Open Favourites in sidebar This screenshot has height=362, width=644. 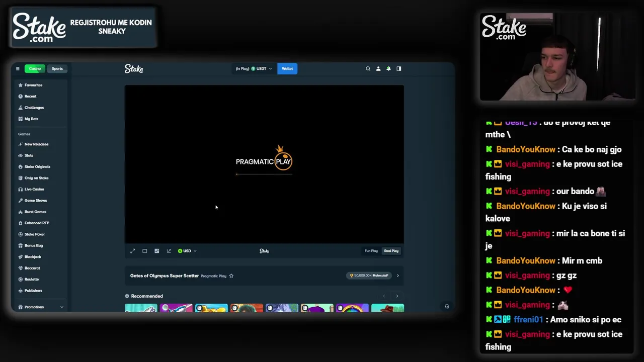(33, 85)
